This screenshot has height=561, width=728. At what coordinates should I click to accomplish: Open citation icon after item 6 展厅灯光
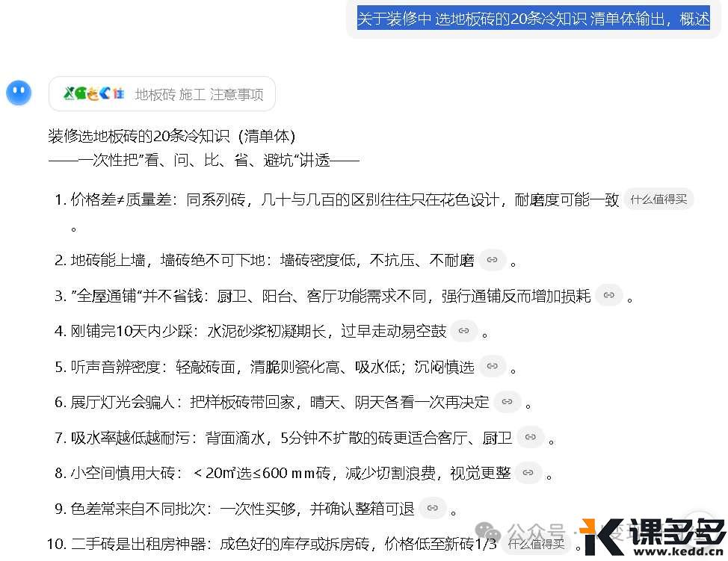tap(507, 402)
